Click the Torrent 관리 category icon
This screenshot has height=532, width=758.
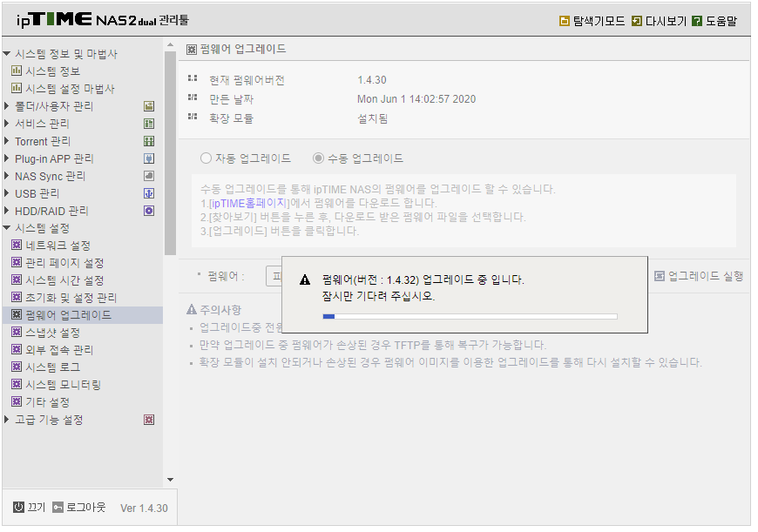point(149,141)
